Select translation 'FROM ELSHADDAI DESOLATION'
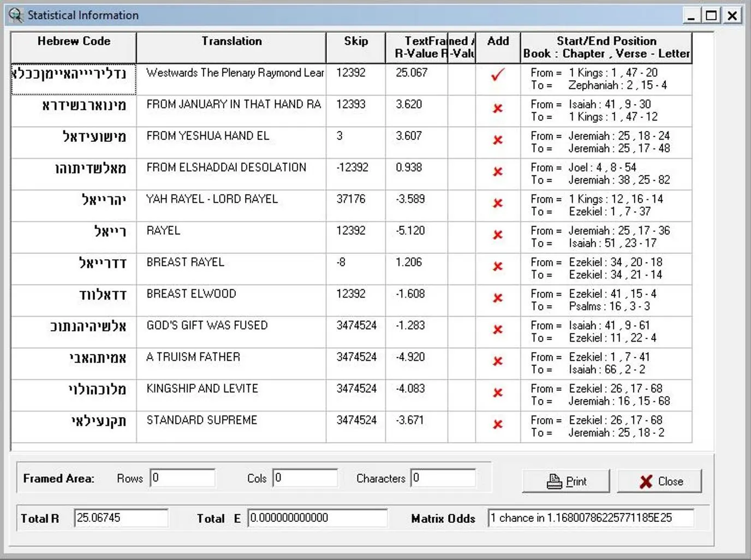This screenshot has width=751, height=560. point(227,168)
